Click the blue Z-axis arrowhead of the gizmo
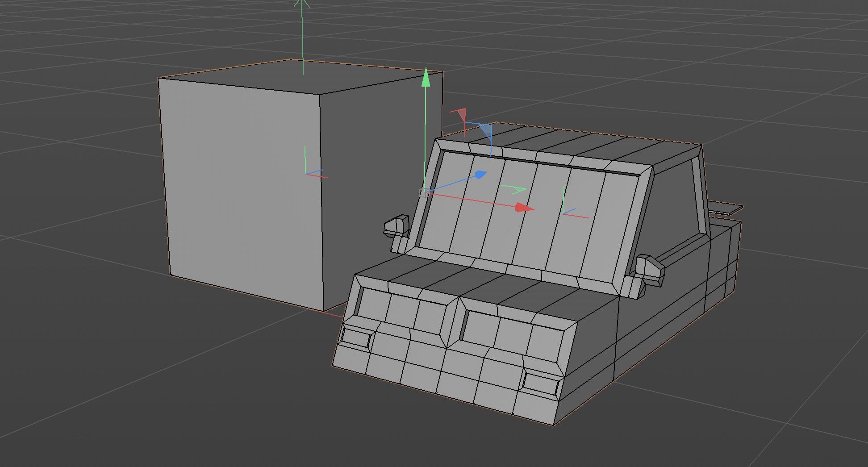 click(480, 175)
